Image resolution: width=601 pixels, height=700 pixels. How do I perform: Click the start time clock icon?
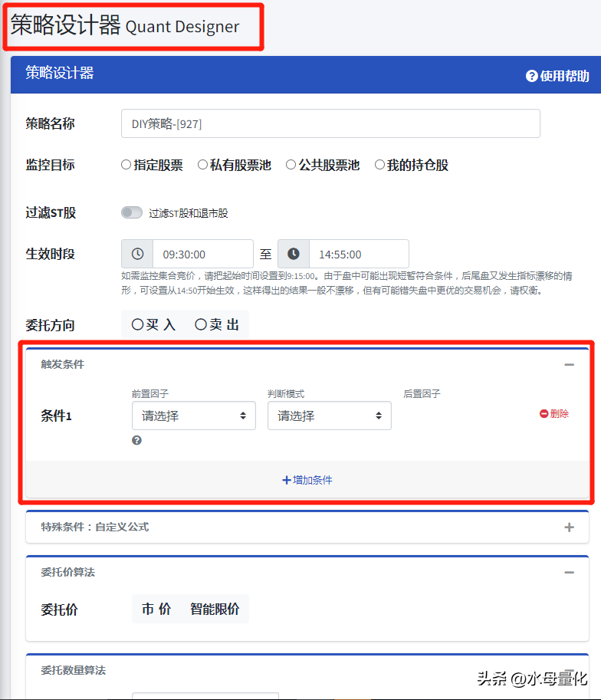pyautogui.click(x=137, y=254)
